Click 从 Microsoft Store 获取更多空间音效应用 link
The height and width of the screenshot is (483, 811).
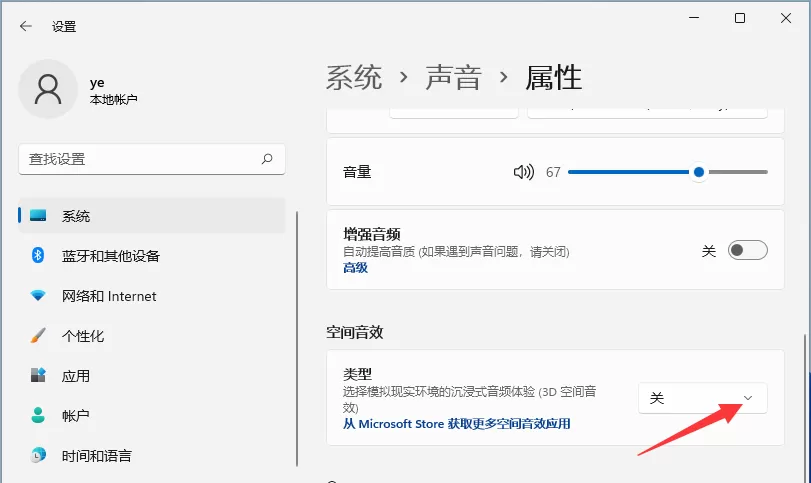click(x=456, y=424)
